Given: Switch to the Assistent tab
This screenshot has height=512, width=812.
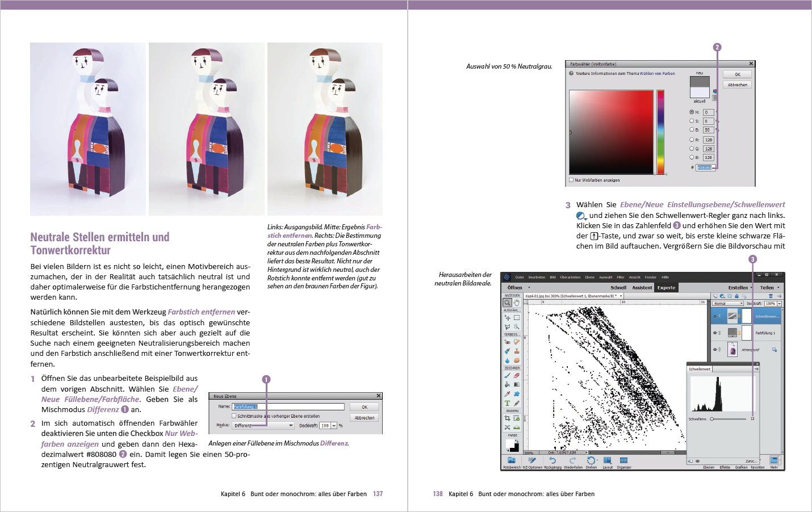Looking at the screenshot, I should point(642,288).
